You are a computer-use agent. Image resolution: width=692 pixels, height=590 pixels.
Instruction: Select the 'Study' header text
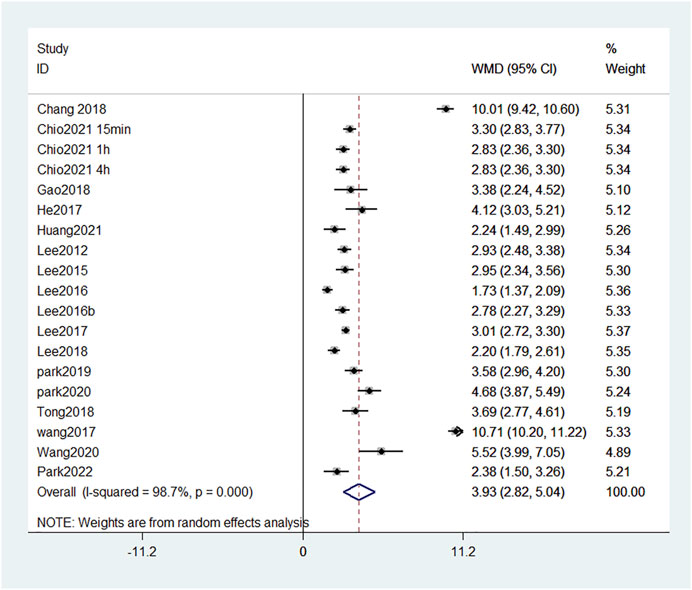(x=53, y=49)
